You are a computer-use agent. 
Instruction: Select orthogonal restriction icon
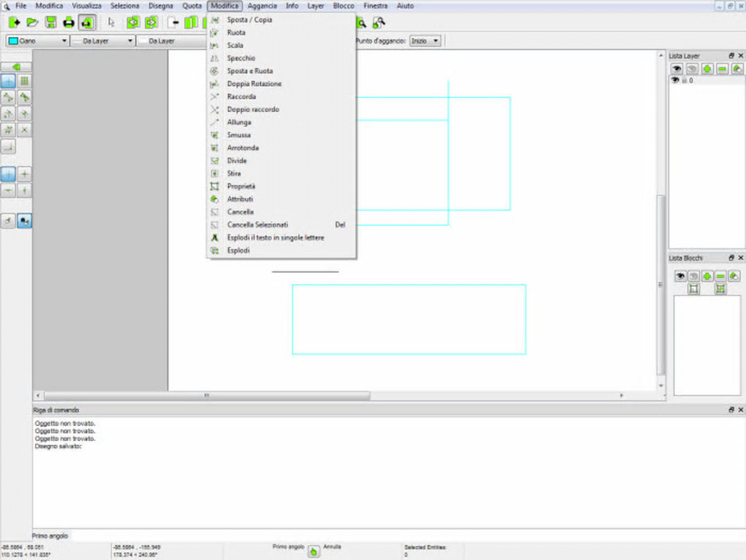pos(24,174)
